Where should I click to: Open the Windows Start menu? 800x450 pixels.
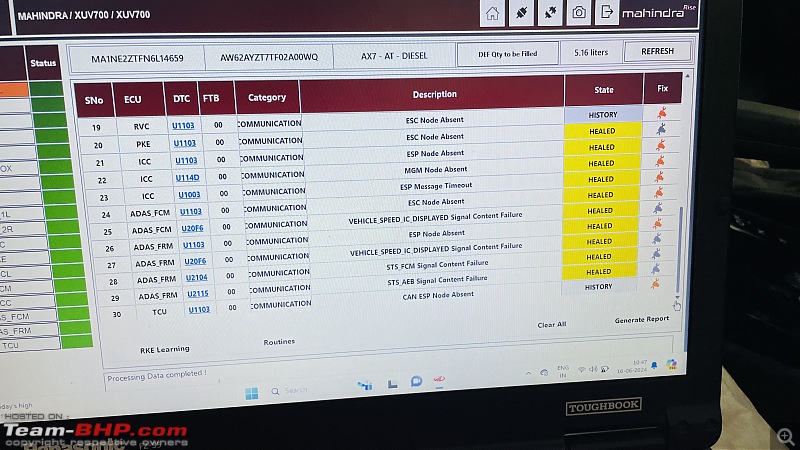point(252,393)
